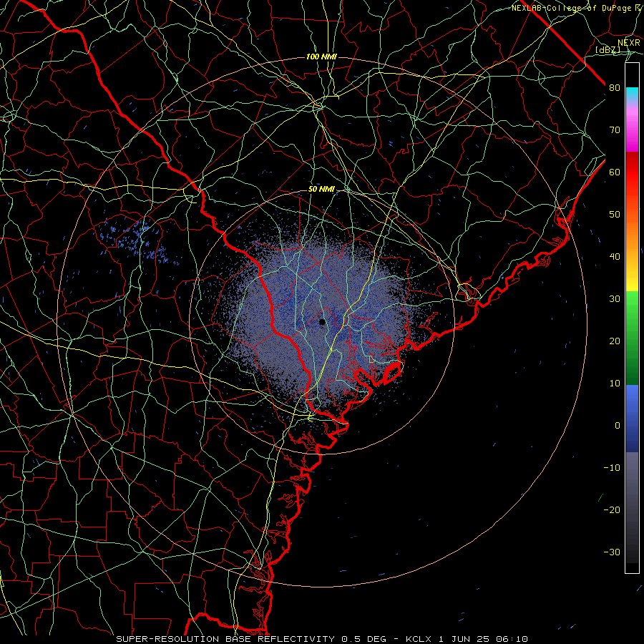Click the -20 value on the dBZ scale
644x644 pixels.
[x=612, y=509]
